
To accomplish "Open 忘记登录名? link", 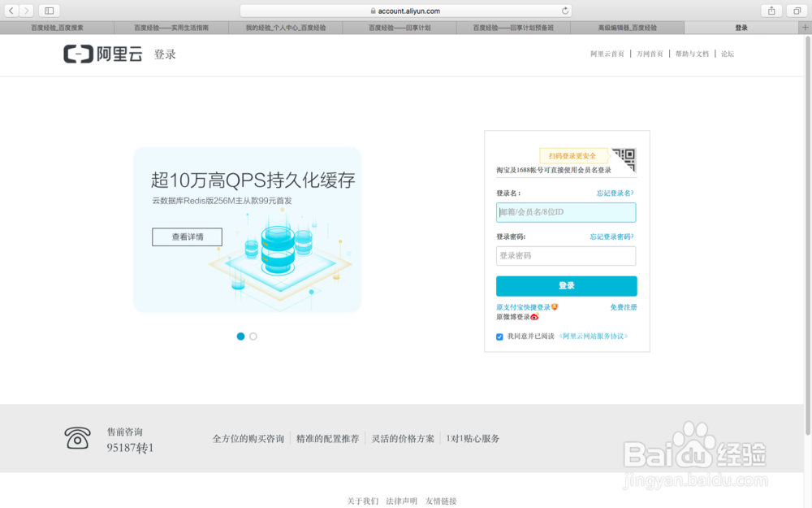I will (x=615, y=193).
